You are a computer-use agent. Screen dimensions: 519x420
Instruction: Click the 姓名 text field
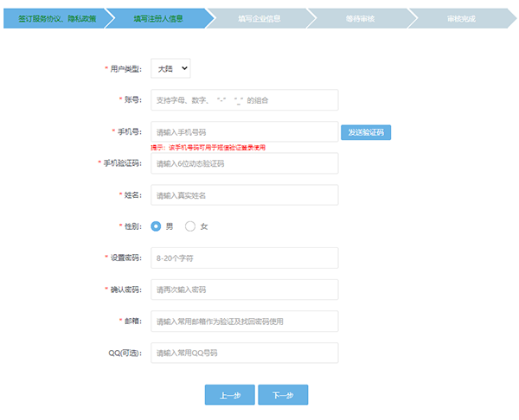coord(244,195)
